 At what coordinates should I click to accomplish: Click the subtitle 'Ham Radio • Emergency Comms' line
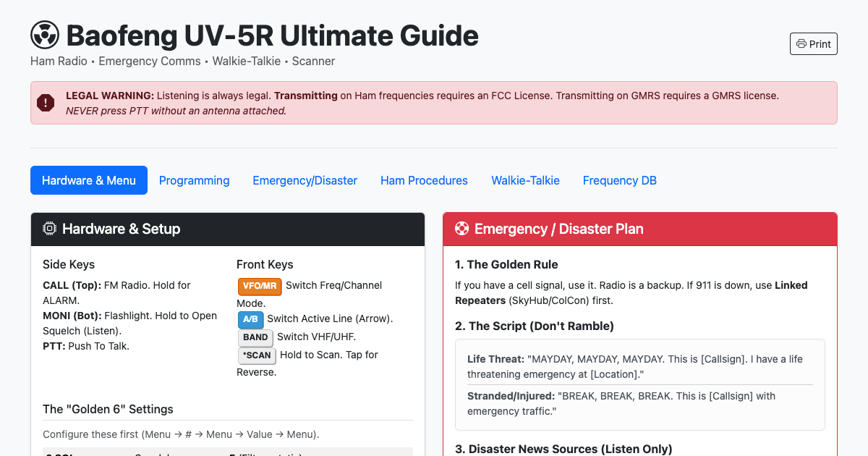182,62
